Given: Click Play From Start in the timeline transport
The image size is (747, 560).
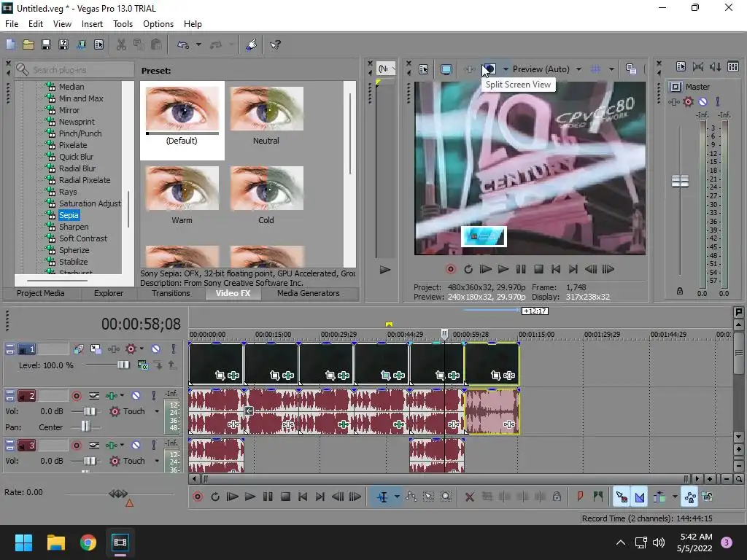Looking at the screenshot, I should coord(233,497).
